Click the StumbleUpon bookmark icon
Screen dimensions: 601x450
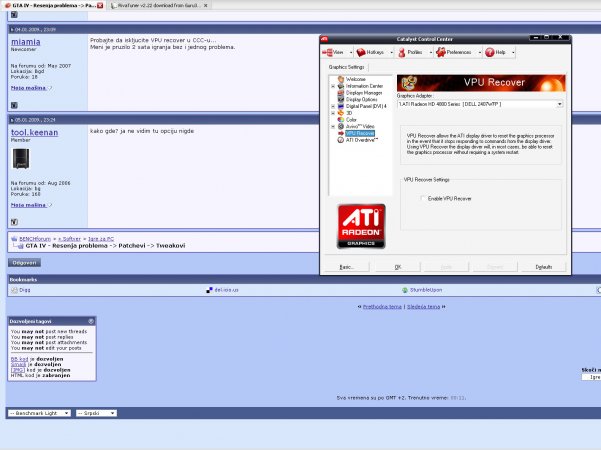click(x=405, y=290)
